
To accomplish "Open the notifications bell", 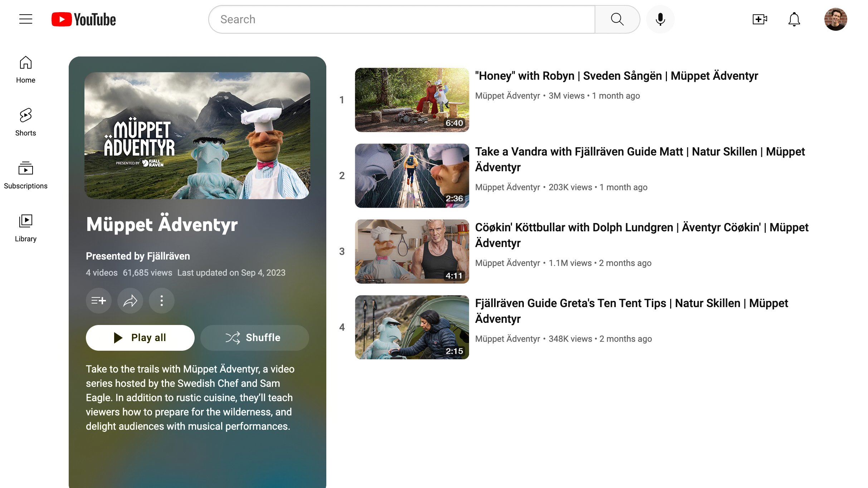I will [794, 19].
